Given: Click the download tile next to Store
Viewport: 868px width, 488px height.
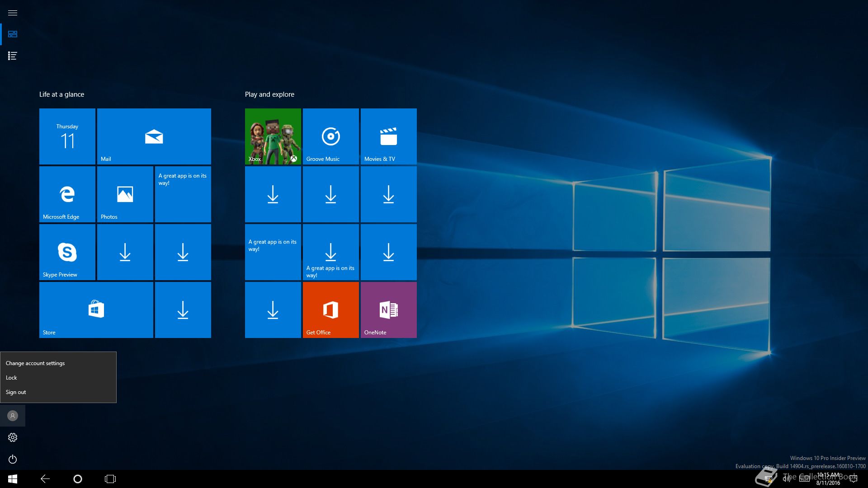Looking at the screenshot, I should tap(183, 310).
